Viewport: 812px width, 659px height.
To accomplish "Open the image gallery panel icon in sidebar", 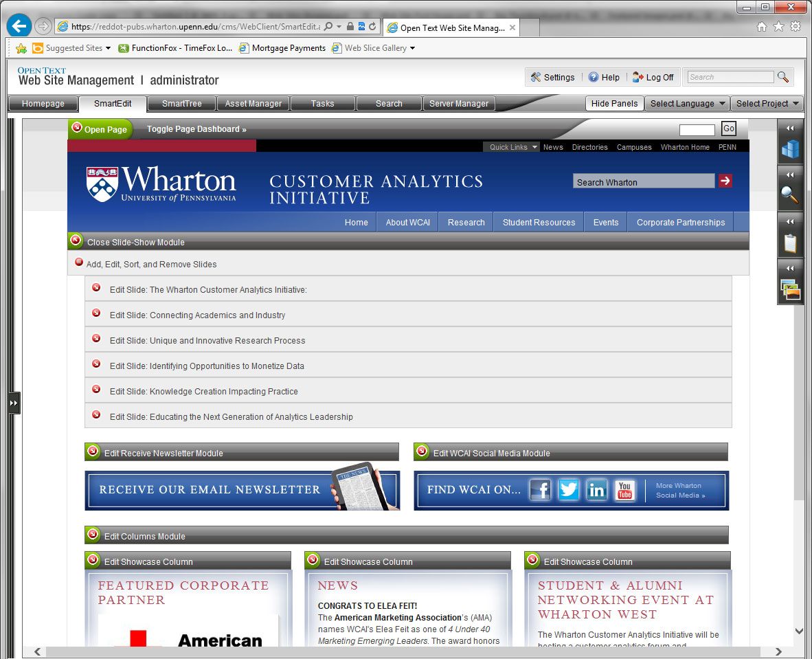I will 790,289.
